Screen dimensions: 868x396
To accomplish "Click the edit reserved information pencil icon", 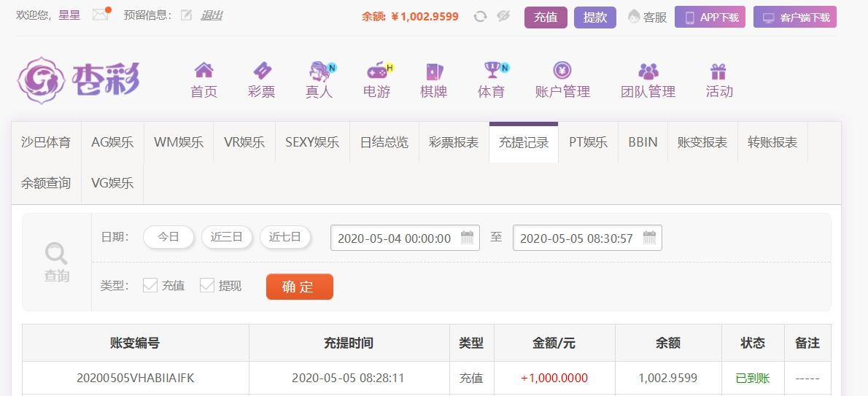I will (187, 15).
